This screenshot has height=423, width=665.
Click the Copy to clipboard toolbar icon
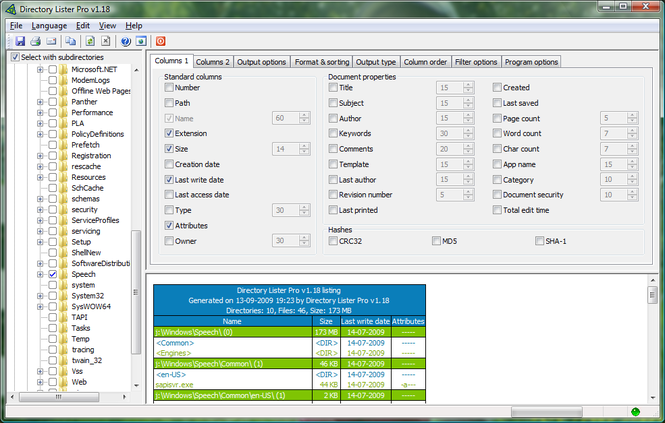(70, 41)
